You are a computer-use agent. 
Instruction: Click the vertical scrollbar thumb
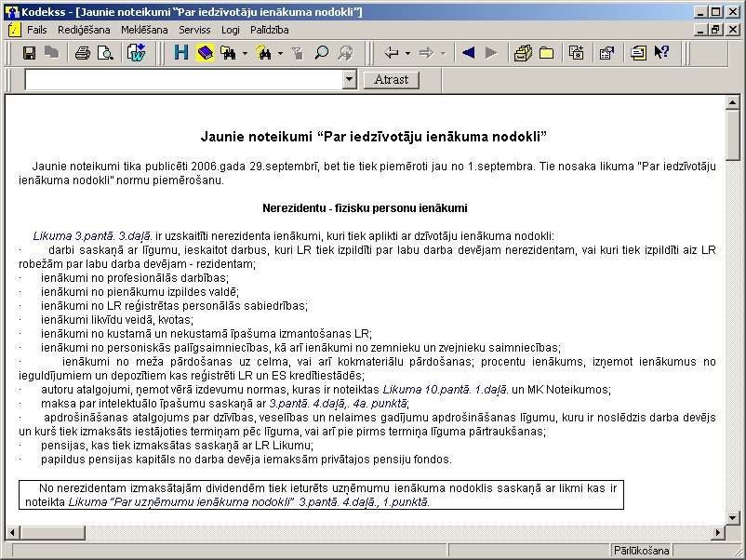[732, 135]
